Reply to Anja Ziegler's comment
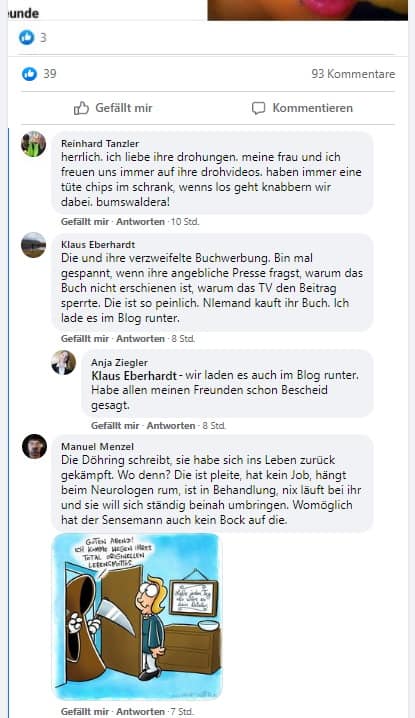 (x=170, y=425)
